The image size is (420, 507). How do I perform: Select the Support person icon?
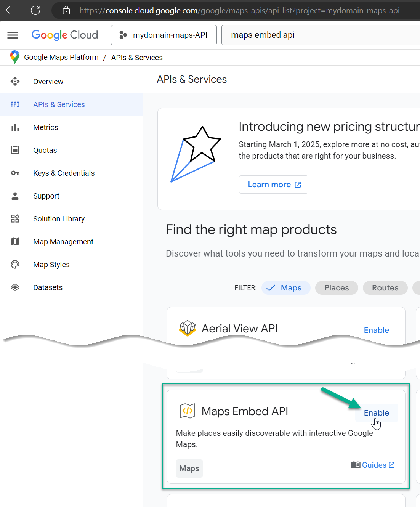click(15, 196)
